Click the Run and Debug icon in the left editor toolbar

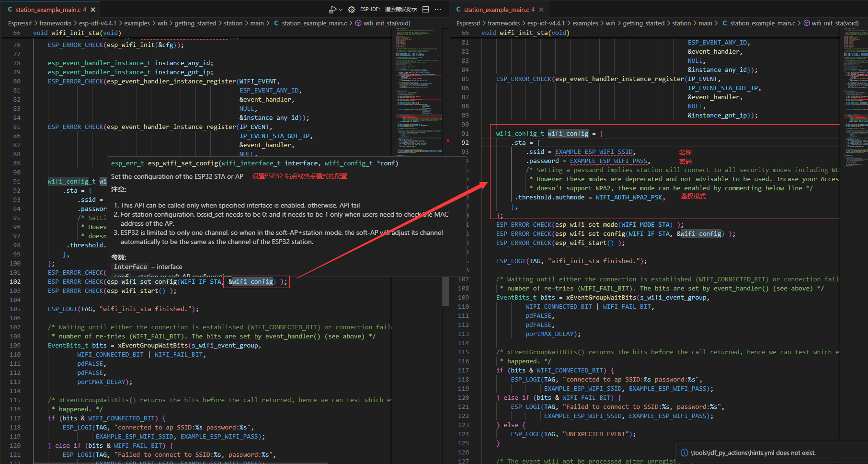pos(332,10)
